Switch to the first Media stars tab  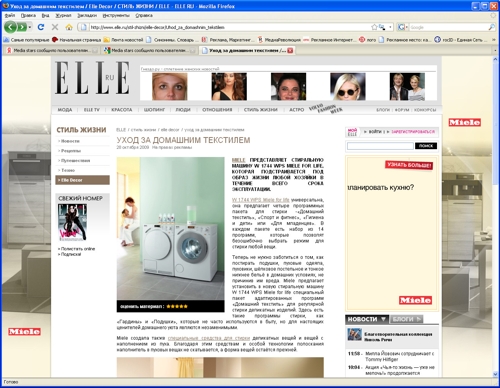51,50
